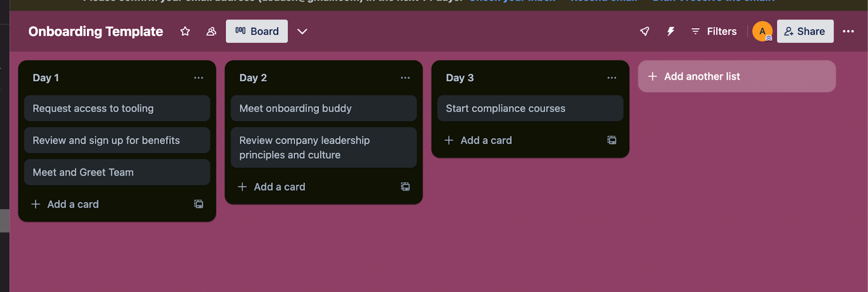Create card from template in Day 1

(x=199, y=204)
